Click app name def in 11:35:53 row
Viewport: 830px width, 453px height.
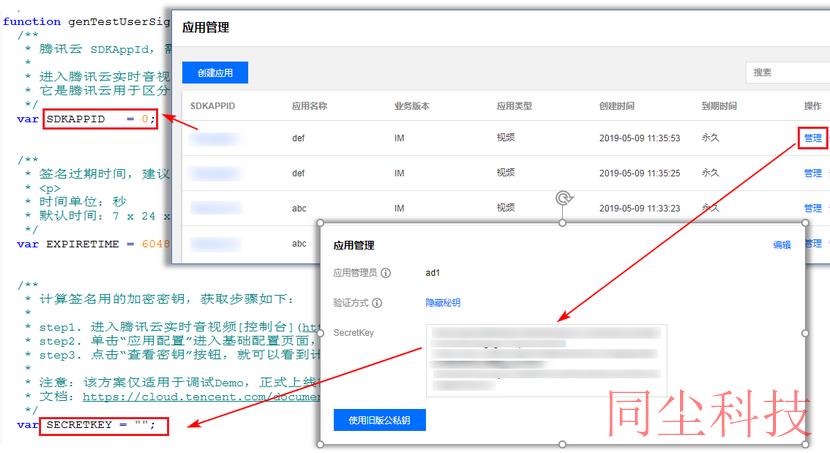298,138
